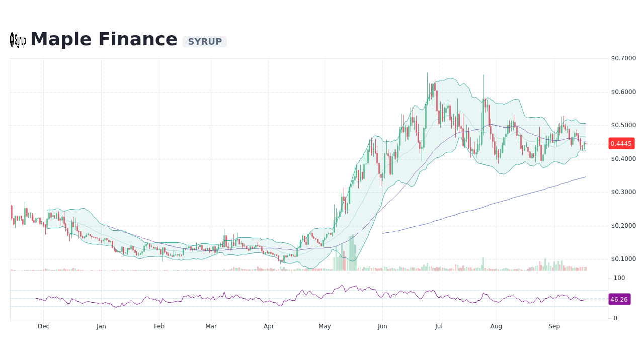Click the Maple Finance title
The height and width of the screenshot is (362, 644).
[103, 39]
